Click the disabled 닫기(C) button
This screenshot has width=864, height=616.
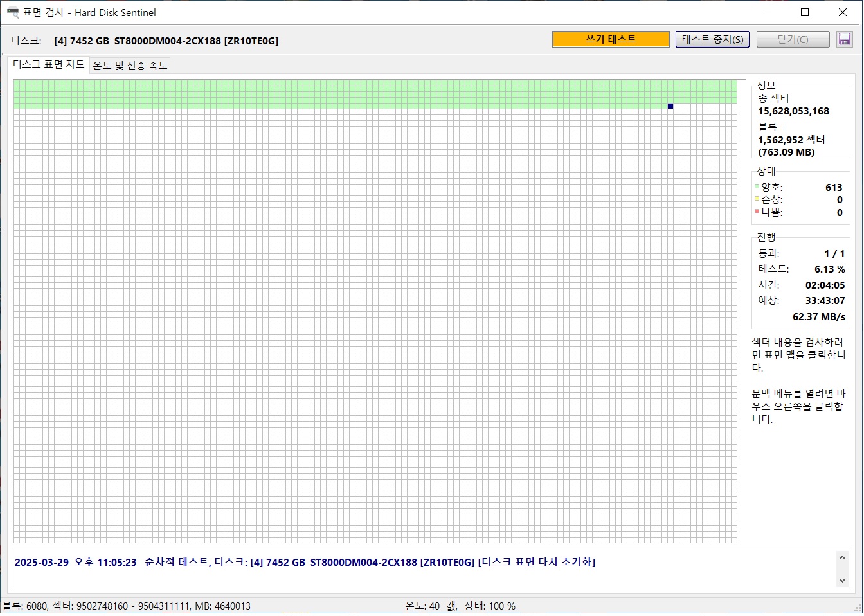coord(793,39)
